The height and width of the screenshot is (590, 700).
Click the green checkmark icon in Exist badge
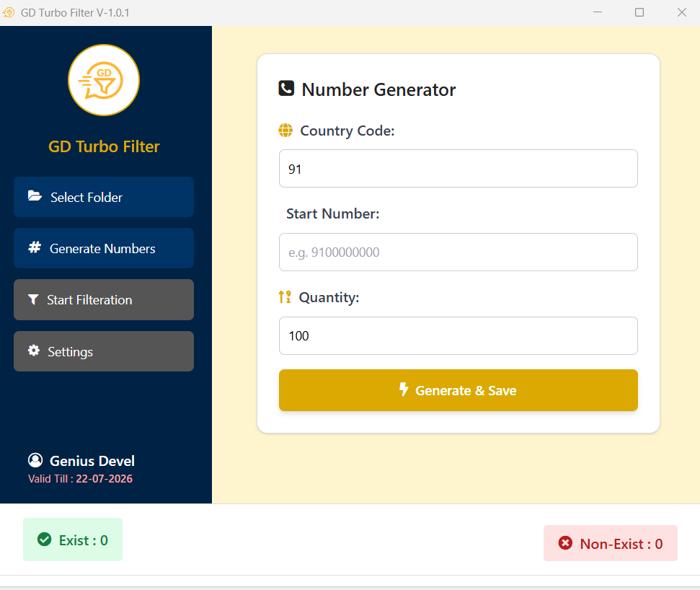(x=44, y=540)
